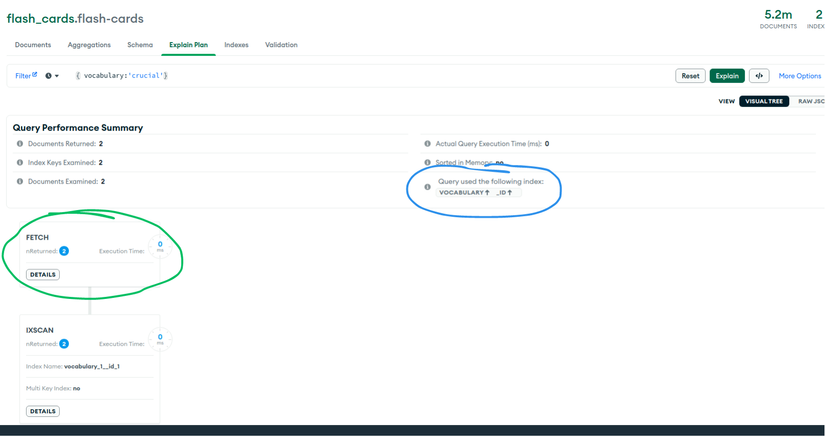Click the Actual Query Execution Time info icon

[427, 144]
